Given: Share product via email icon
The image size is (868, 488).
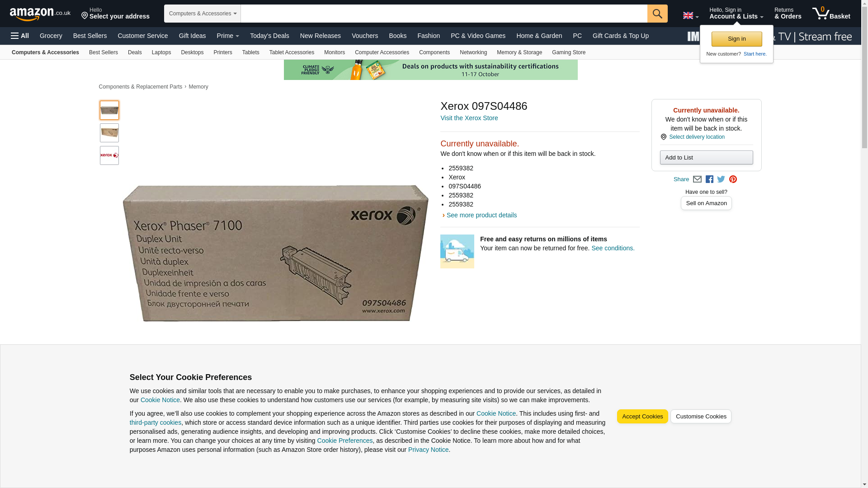Looking at the screenshot, I should pos(697,179).
